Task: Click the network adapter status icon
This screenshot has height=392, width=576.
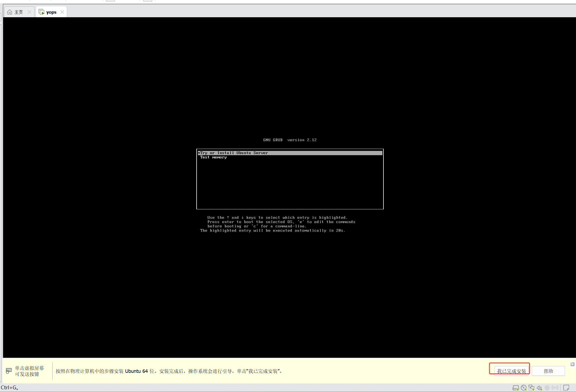Action: click(x=532, y=388)
